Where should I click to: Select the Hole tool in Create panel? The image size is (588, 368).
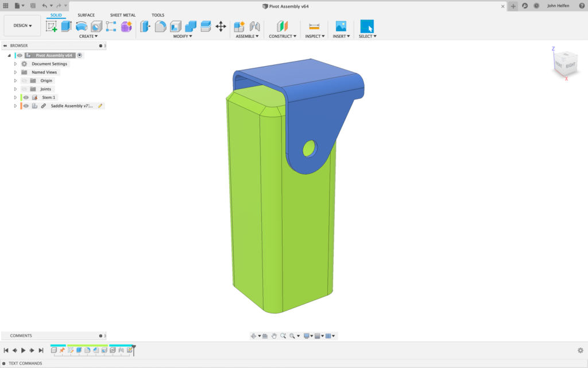click(96, 26)
